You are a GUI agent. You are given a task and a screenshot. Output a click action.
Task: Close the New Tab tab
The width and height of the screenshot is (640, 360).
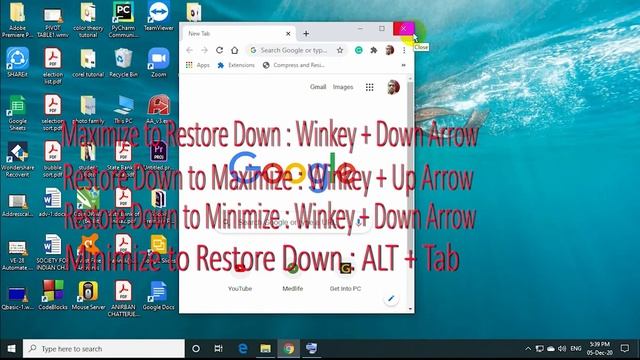(288, 33)
